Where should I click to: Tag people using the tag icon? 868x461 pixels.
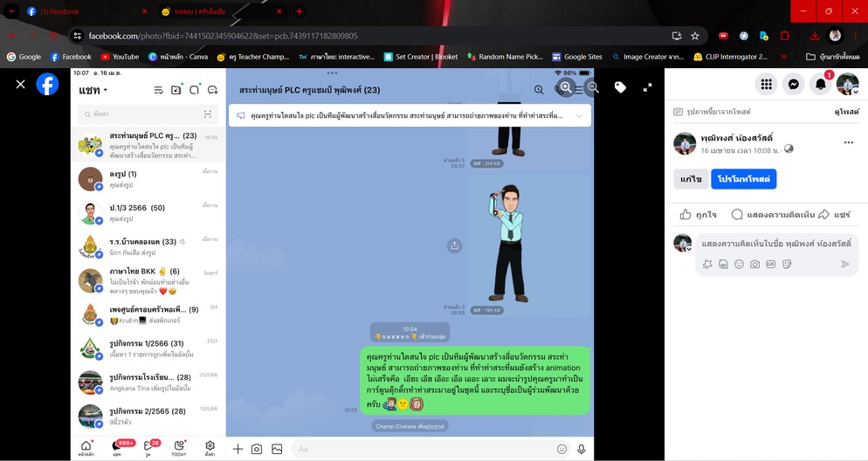tap(620, 87)
